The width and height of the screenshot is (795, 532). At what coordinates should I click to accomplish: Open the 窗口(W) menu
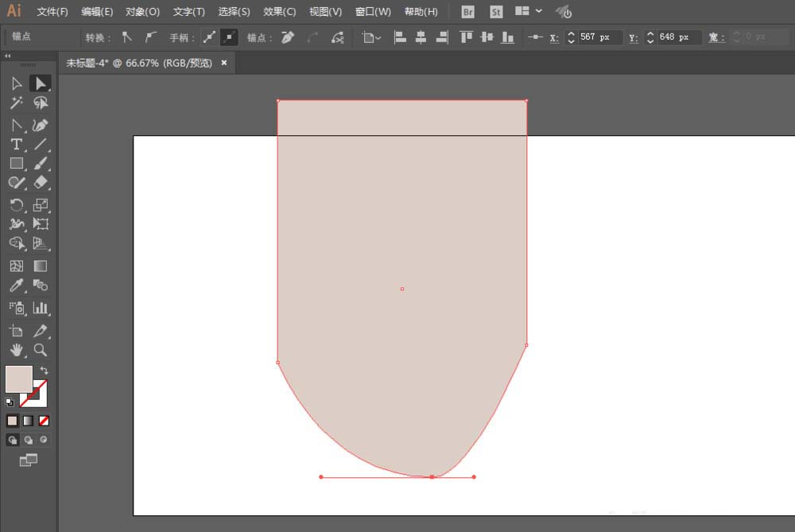pyautogui.click(x=373, y=12)
